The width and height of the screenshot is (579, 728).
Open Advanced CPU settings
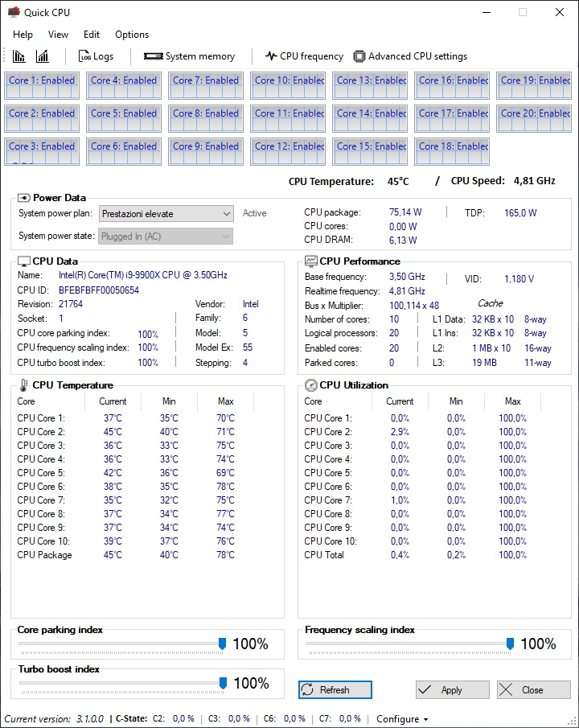[x=410, y=56]
